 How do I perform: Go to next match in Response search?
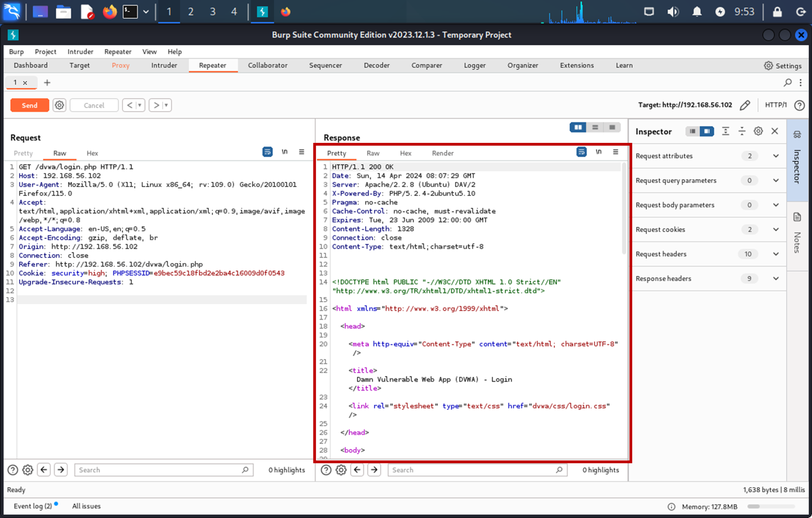click(374, 470)
